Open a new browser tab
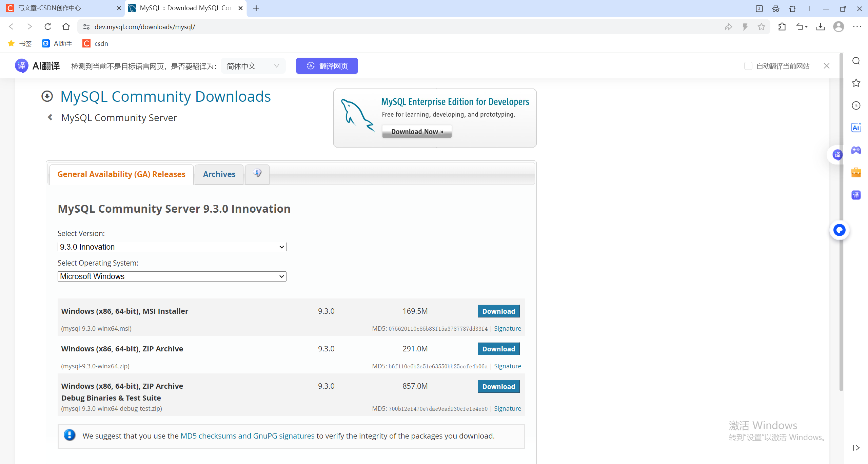 pyautogui.click(x=256, y=8)
